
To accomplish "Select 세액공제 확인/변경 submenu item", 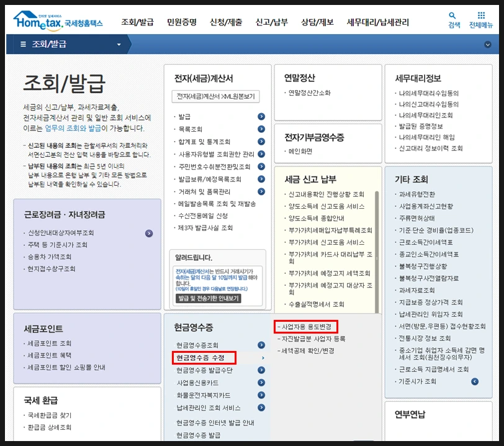I will tap(308, 351).
